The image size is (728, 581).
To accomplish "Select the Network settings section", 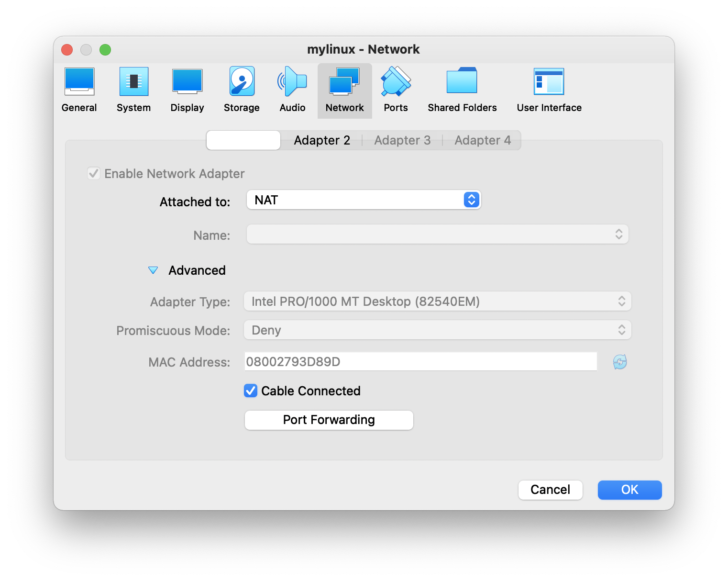I will (x=345, y=90).
